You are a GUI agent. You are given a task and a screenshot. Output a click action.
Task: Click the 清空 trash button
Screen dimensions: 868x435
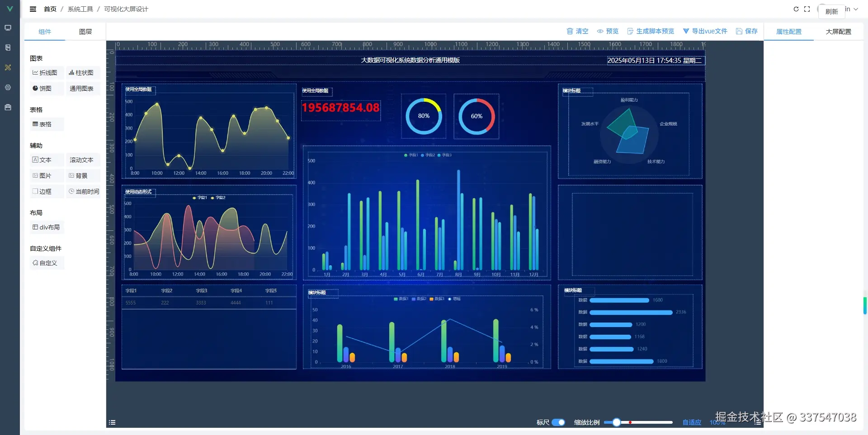[x=577, y=31]
